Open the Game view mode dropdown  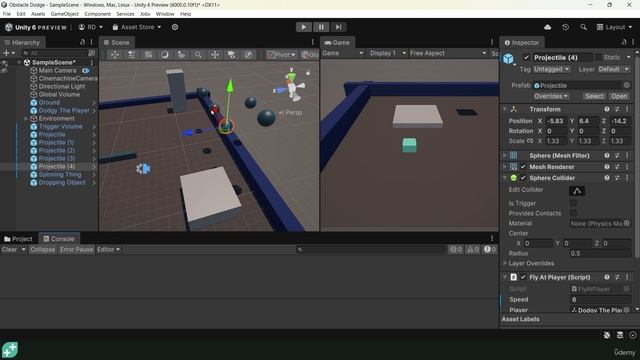click(x=342, y=53)
